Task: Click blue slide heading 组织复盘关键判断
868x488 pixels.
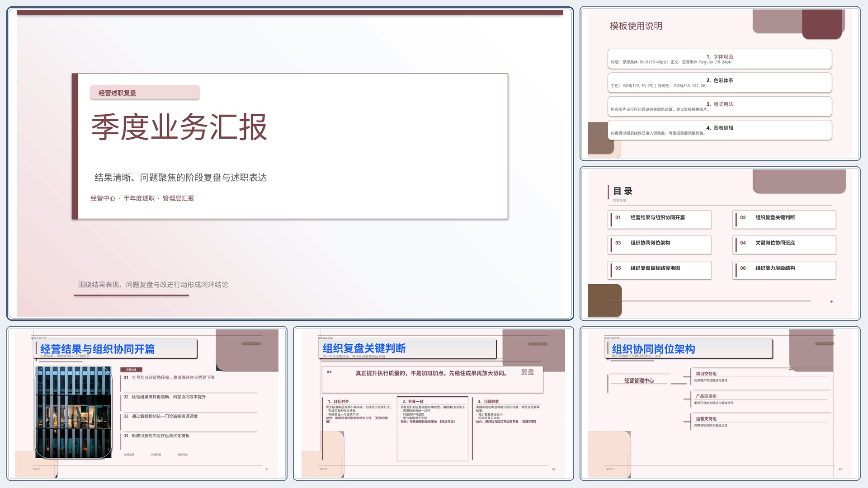Action: click(364, 348)
